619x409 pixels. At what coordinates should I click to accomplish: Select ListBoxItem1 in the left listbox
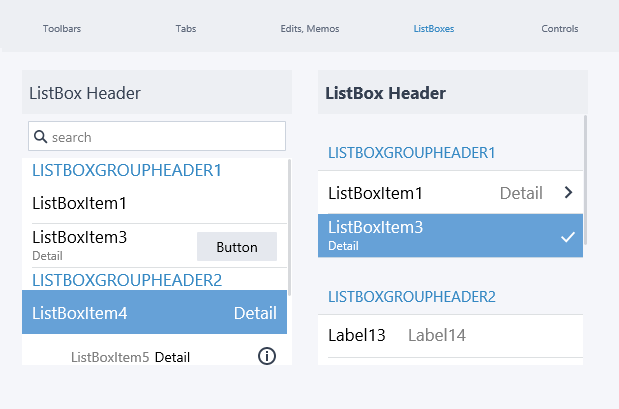point(154,203)
